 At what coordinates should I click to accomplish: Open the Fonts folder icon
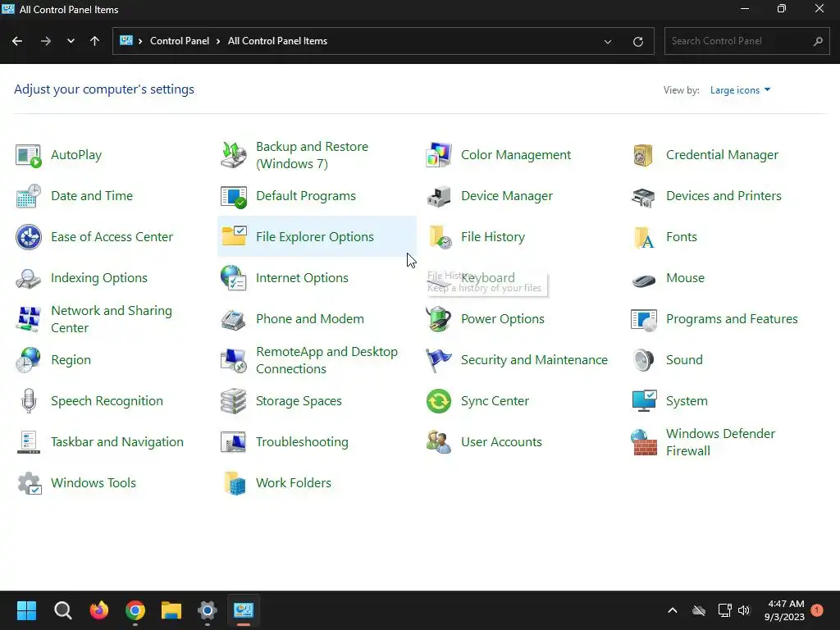pyautogui.click(x=643, y=237)
